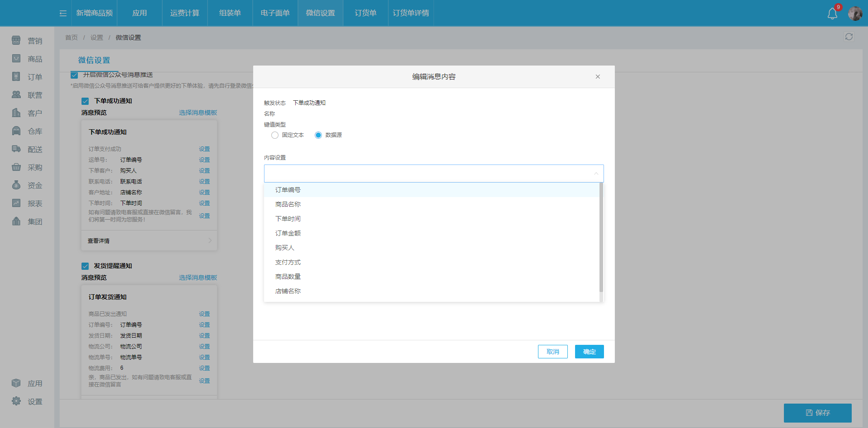The image size is (868, 428).
Task: Expand 查看详情 with the right chevron
Action: [209, 240]
